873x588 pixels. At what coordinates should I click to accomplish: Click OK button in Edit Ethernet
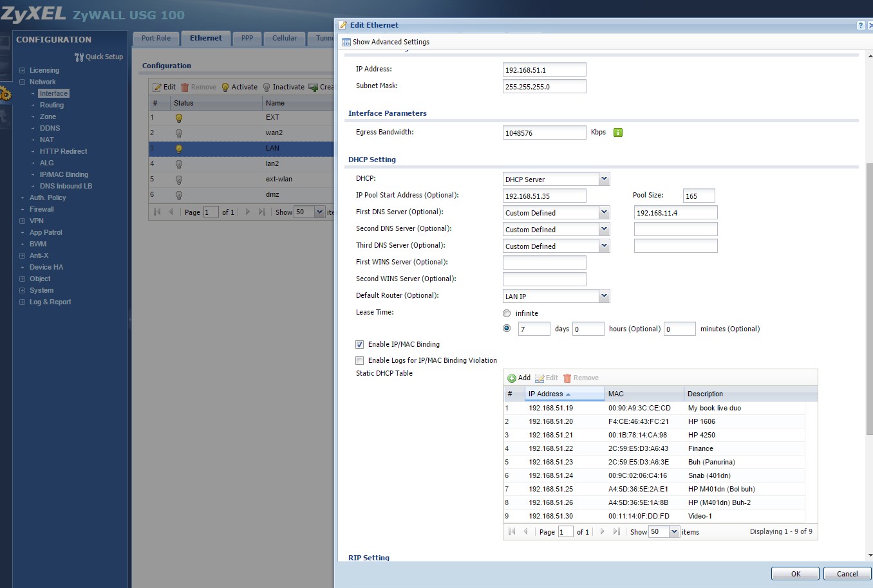(796, 574)
